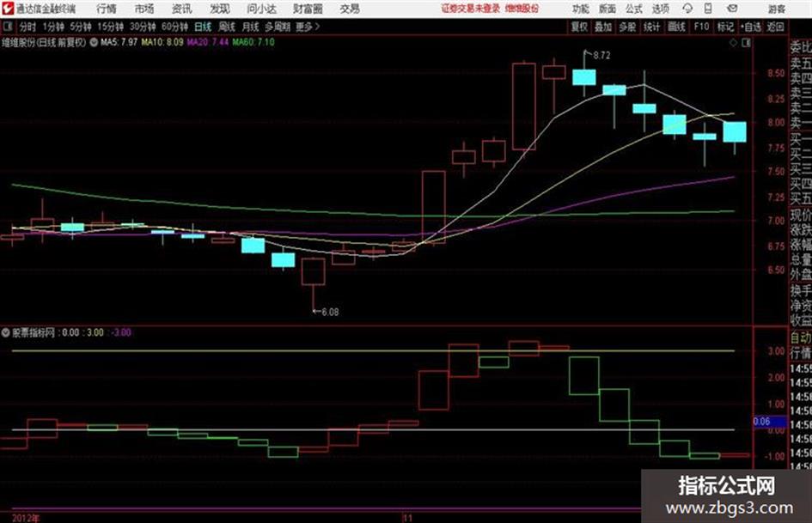This screenshot has height=523, width=812.
Task: Click the 游客 user account label
Action: pyautogui.click(x=777, y=9)
